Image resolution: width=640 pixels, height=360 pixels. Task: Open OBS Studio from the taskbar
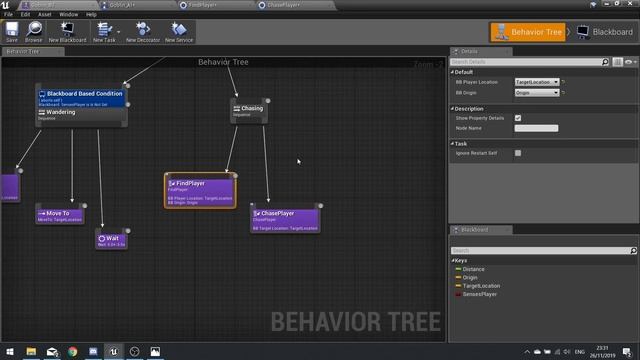tap(134, 351)
